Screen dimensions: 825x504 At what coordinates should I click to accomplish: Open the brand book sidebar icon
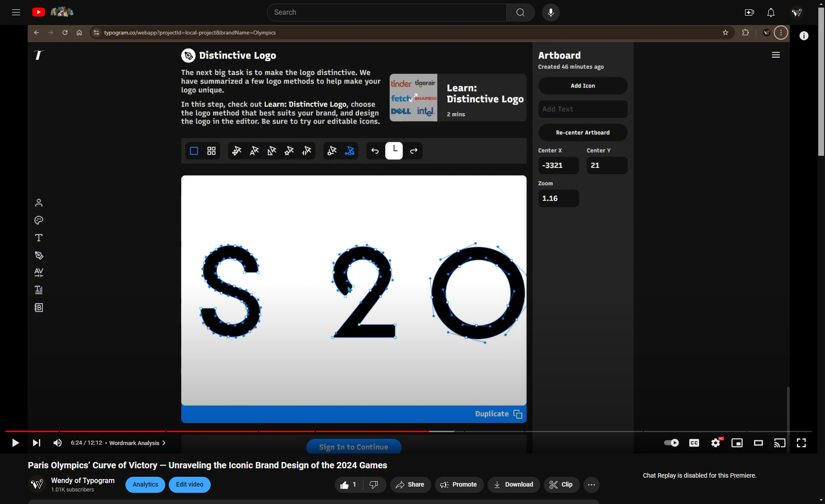coord(39,308)
